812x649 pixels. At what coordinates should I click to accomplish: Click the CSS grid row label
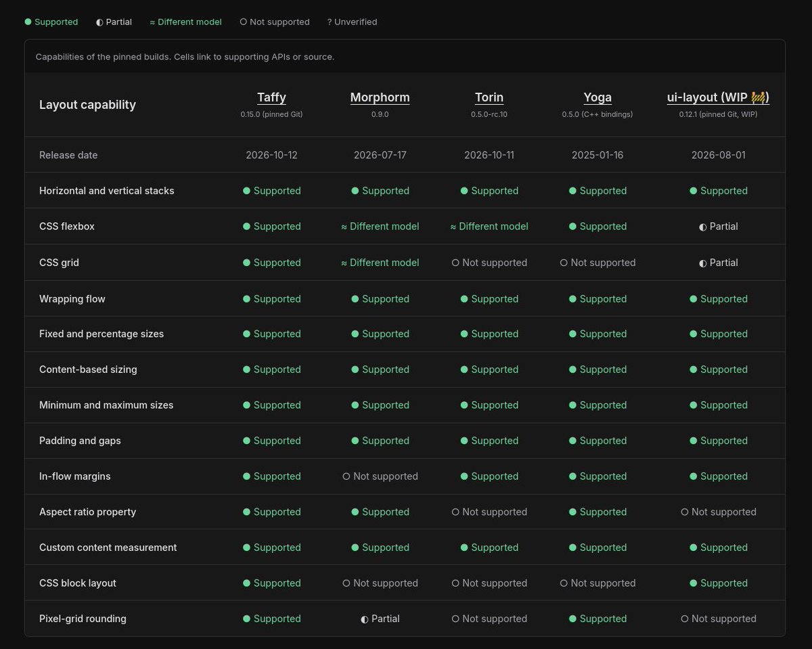(x=59, y=263)
